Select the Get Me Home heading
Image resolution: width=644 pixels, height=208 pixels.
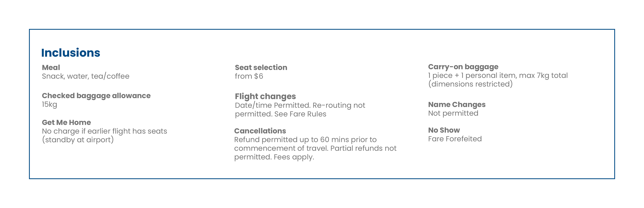tap(66, 122)
